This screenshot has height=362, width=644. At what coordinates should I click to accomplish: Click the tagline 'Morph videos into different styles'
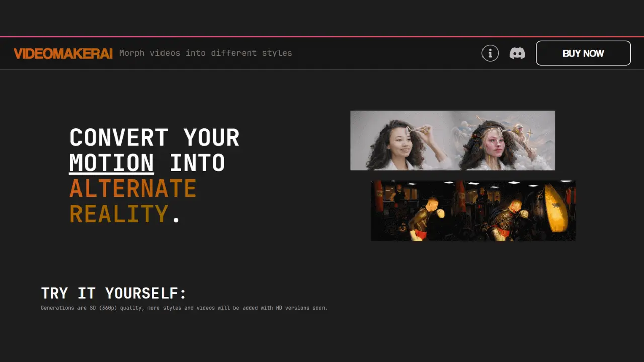point(205,53)
